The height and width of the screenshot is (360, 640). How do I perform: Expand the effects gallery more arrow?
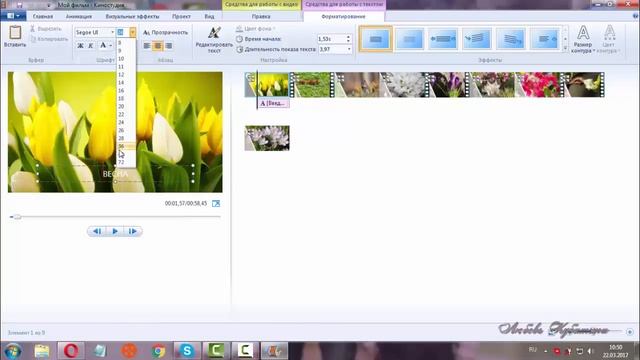coord(565,49)
